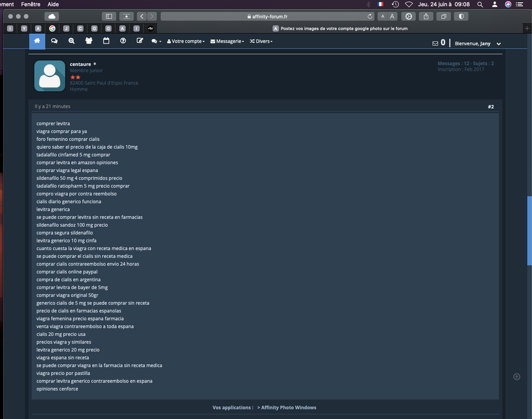Reload the page using refresh icon
Screen dimensions: 532x419
tap(370, 16)
